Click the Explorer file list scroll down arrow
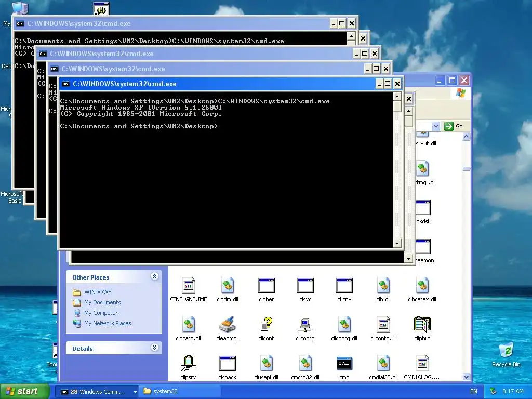 466,377
